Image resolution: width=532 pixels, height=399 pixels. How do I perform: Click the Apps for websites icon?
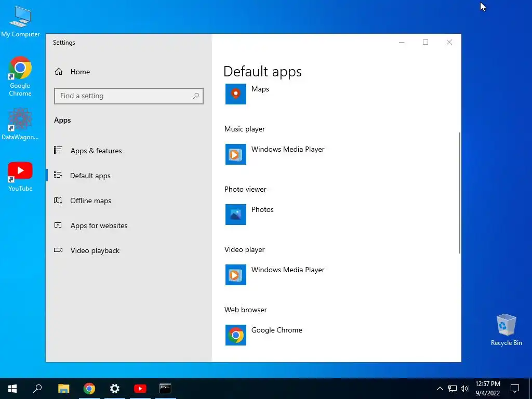[x=58, y=225]
